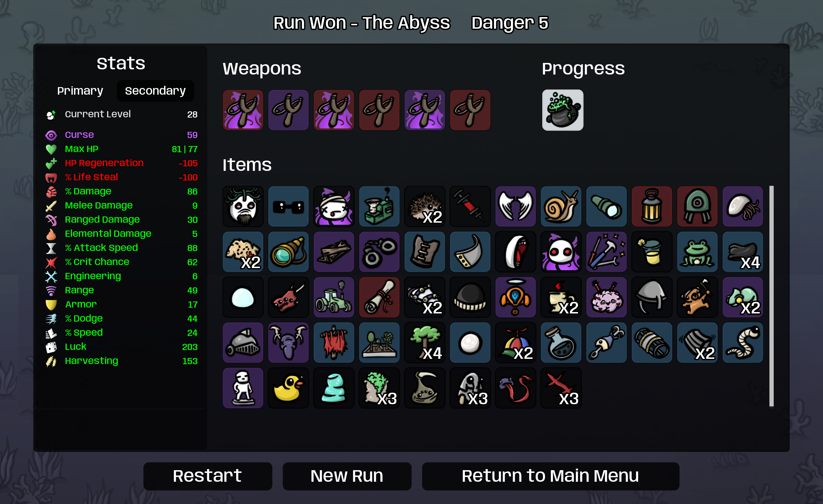Viewport: 823px width, 504px height.
Task: Click the last red slingshot weapon
Action: coord(470,110)
